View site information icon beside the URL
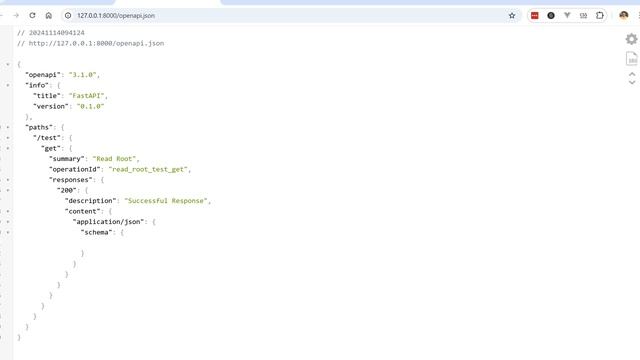Image resolution: width=640 pixels, height=360 pixels. pos(68,16)
